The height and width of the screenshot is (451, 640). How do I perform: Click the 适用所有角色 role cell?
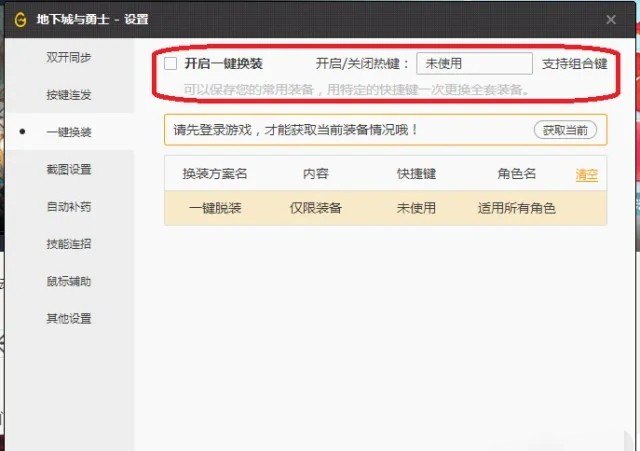517,208
